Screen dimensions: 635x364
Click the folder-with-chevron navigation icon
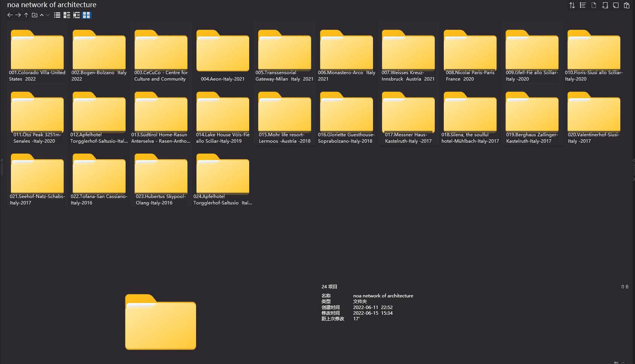coord(35,15)
